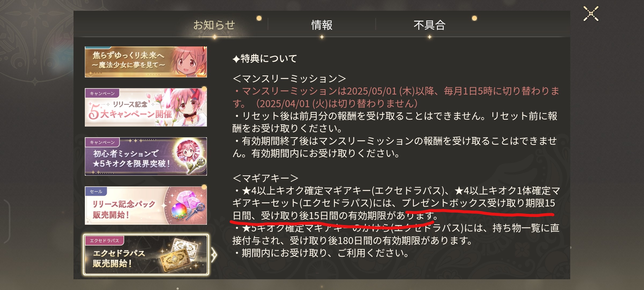Select the 不具合 tab
644x290 pixels.
pos(429,25)
